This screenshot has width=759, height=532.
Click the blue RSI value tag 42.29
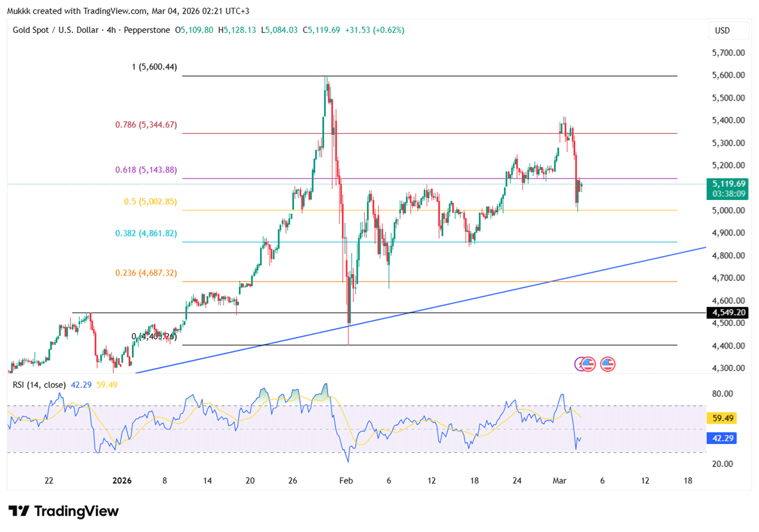pos(721,439)
